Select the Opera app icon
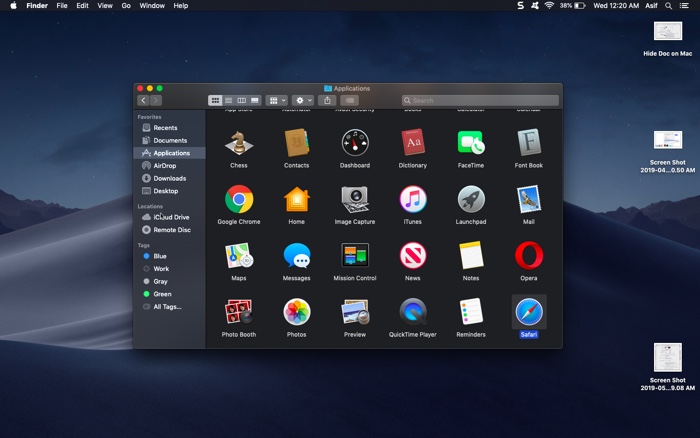Viewport: 700px width, 438px height. pos(529,255)
